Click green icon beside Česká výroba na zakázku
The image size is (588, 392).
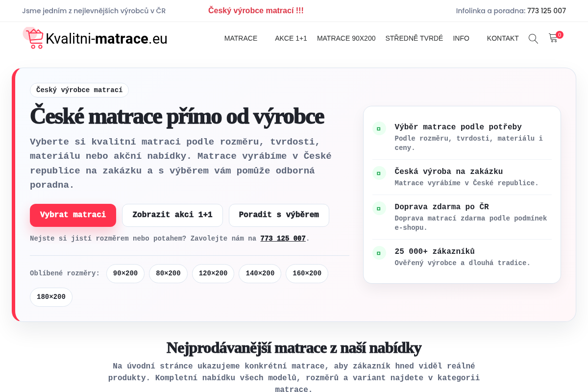pyautogui.click(x=379, y=173)
